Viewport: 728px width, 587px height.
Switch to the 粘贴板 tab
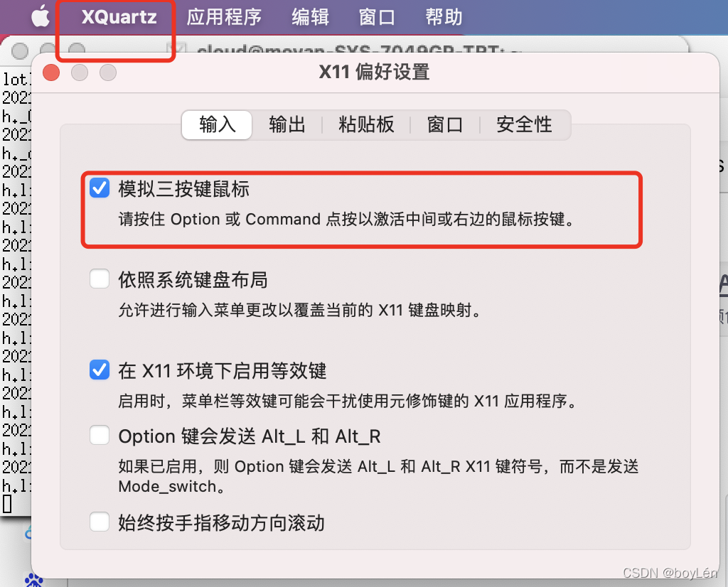click(x=366, y=125)
